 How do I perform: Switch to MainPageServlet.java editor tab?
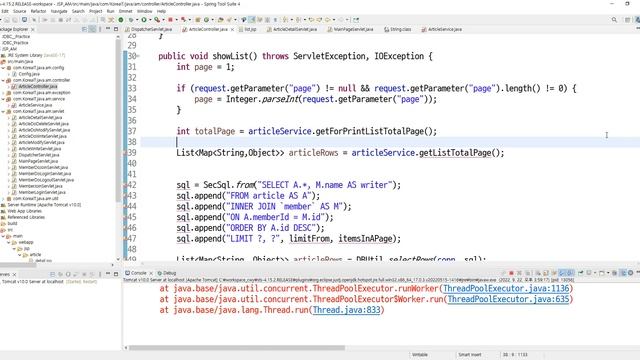(350, 29)
